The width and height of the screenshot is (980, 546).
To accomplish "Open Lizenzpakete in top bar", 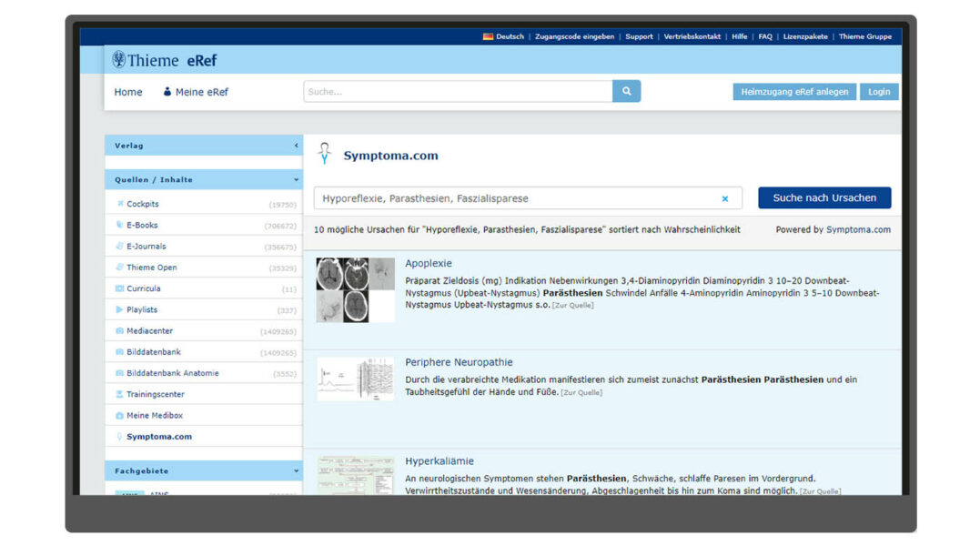I will point(805,37).
